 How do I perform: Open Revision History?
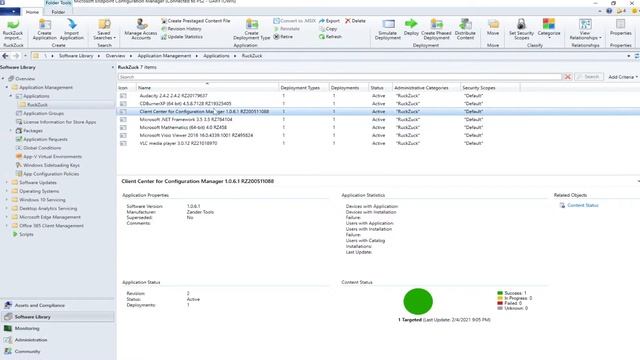(181, 29)
